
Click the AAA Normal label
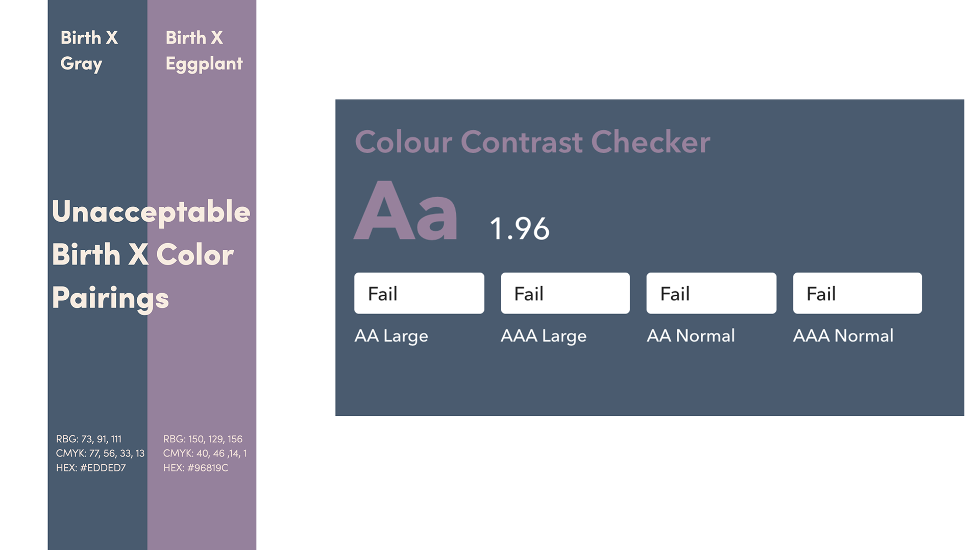click(x=843, y=336)
